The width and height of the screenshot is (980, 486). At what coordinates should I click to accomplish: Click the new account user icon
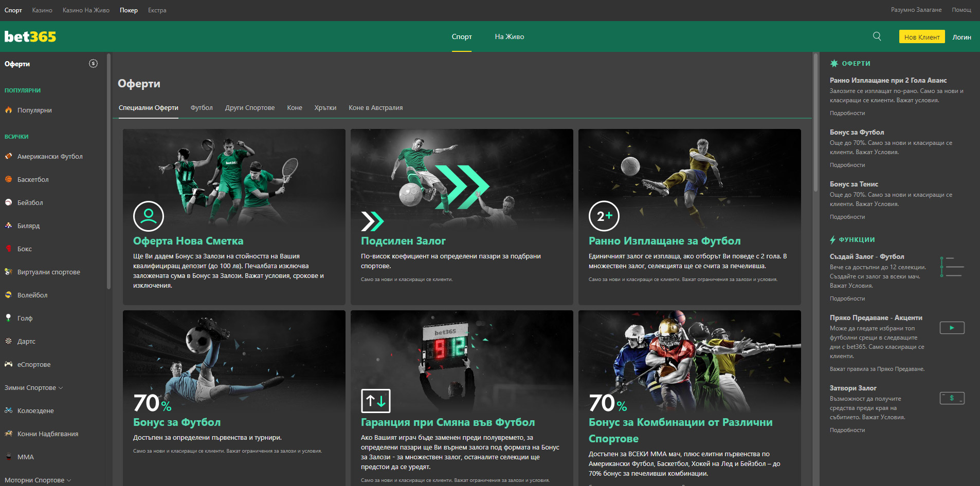(x=148, y=216)
